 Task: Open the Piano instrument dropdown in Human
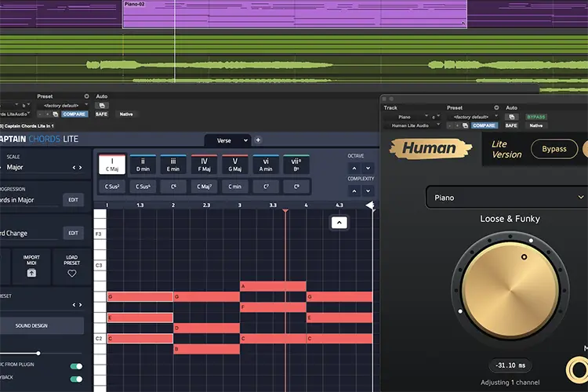pos(506,198)
